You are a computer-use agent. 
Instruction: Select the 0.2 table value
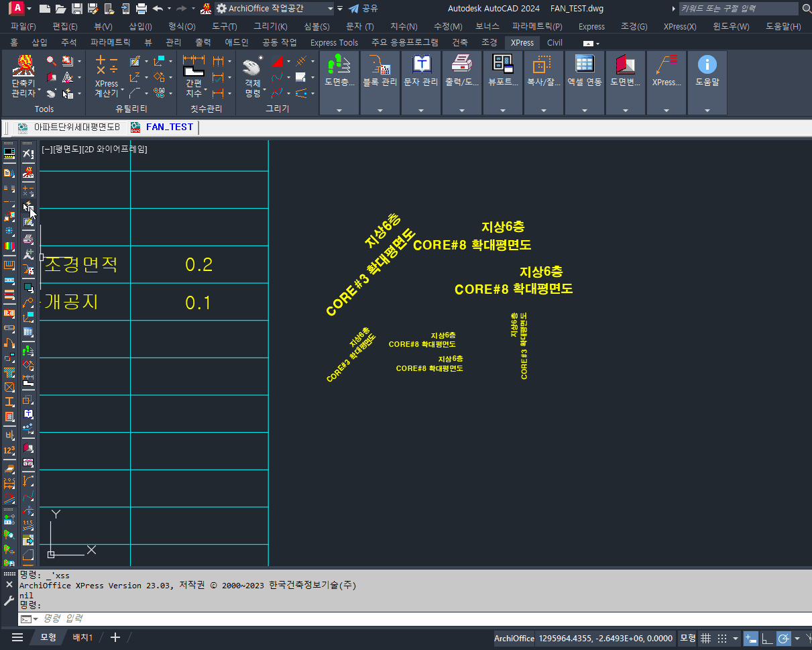tap(198, 265)
